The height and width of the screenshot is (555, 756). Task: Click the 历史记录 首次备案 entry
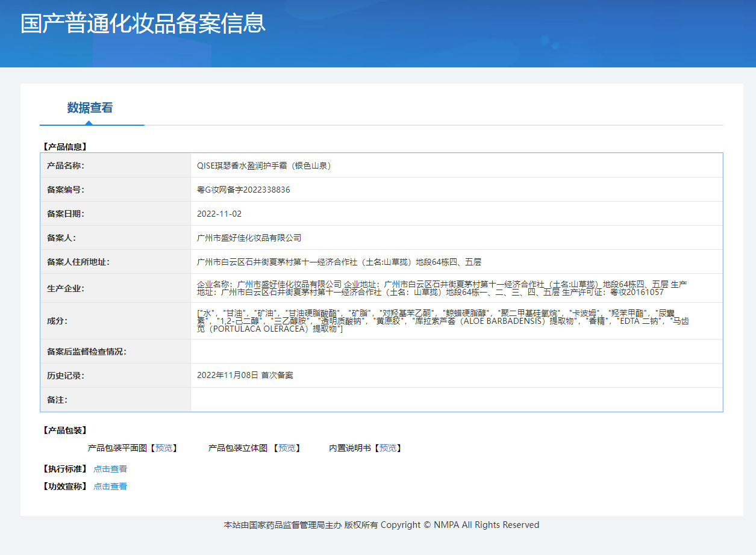(245, 375)
